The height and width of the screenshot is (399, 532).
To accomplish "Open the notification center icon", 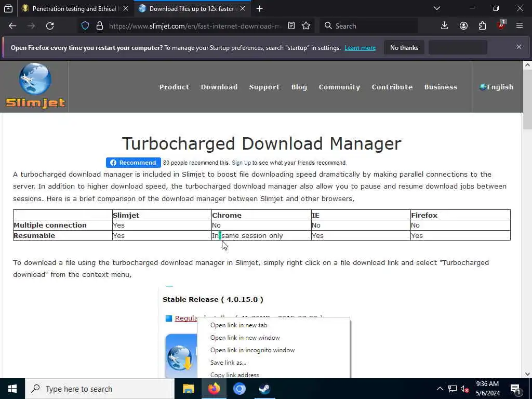I will click(x=516, y=389).
